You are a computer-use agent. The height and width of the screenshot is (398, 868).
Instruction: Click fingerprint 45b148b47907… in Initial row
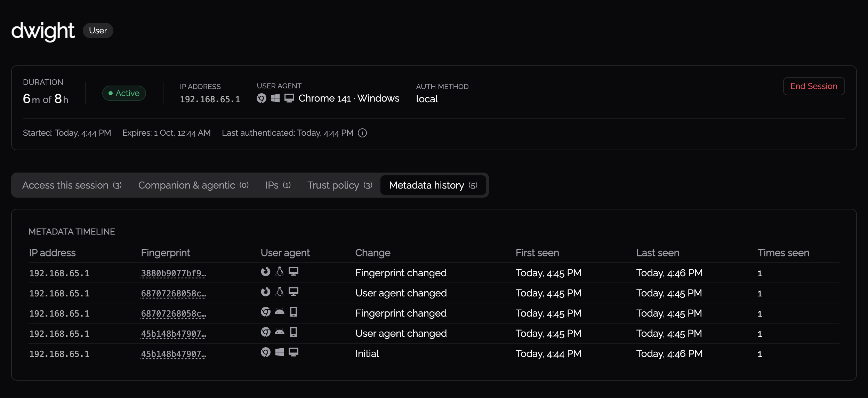[x=174, y=354]
